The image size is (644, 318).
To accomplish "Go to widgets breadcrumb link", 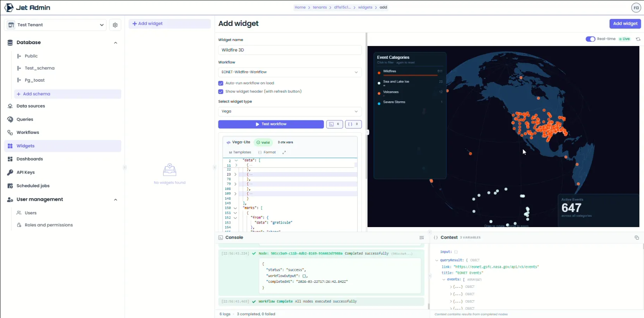I will point(365,7).
